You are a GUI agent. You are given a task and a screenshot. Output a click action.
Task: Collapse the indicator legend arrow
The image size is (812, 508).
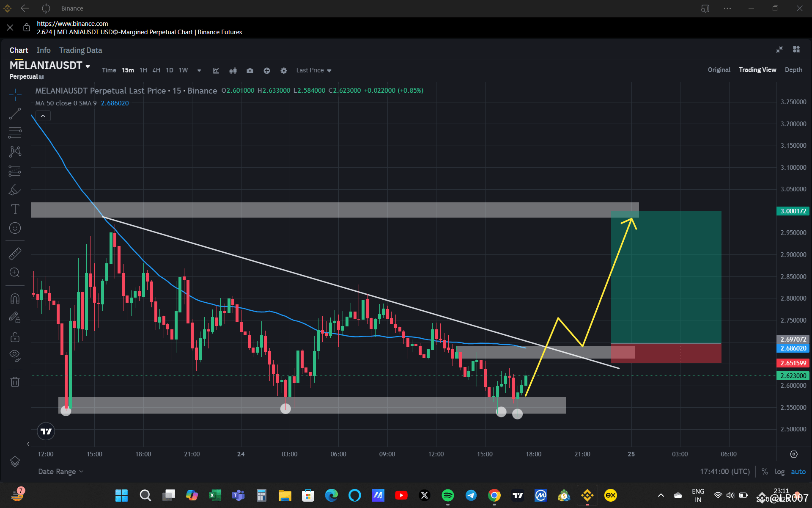pos(43,116)
